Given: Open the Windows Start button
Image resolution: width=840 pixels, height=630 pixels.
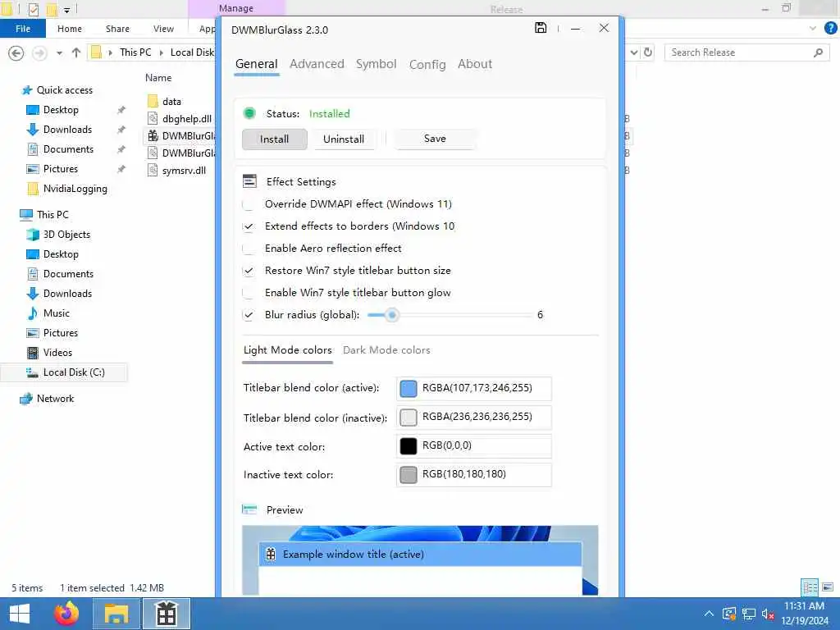Looking at the screenshot, I should pyautogui.click(x=20, y=614).
